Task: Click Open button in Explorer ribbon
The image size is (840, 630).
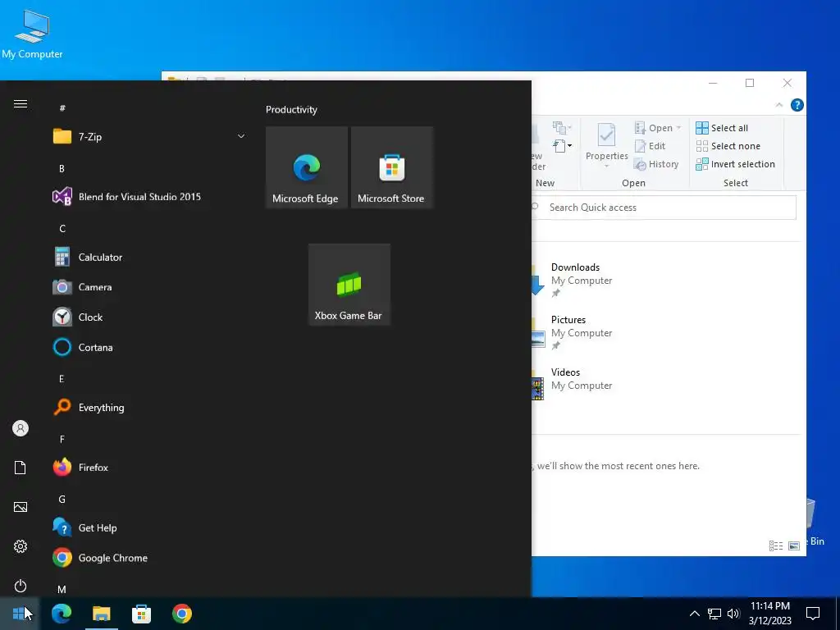Action: tap(654, 128)
